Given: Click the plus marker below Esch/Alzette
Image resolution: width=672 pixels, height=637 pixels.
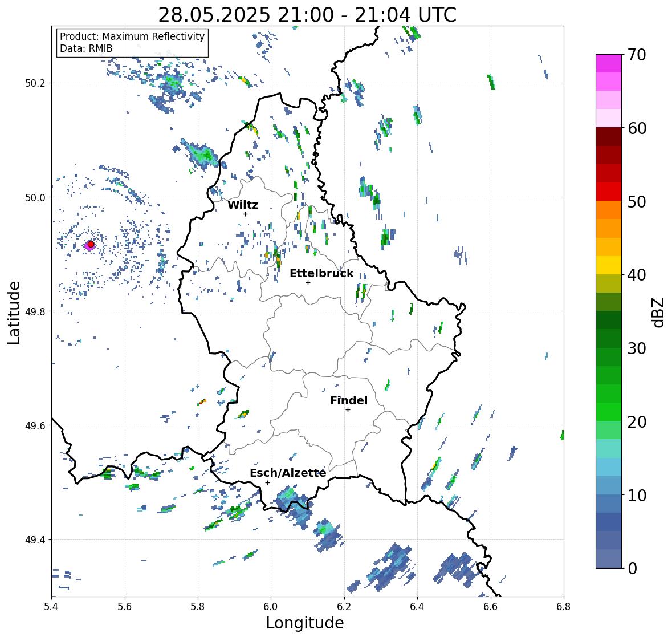Looking at the screenshot, I should point(267,482).
